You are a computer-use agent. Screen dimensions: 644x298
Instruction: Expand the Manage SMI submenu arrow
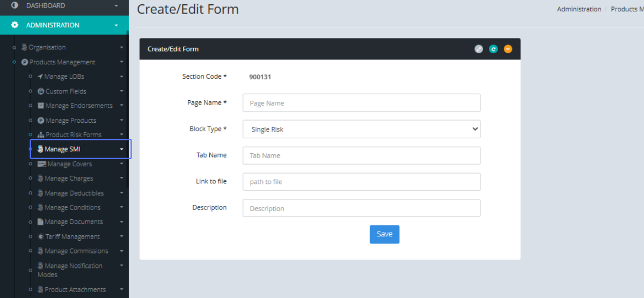pos(122,150)
